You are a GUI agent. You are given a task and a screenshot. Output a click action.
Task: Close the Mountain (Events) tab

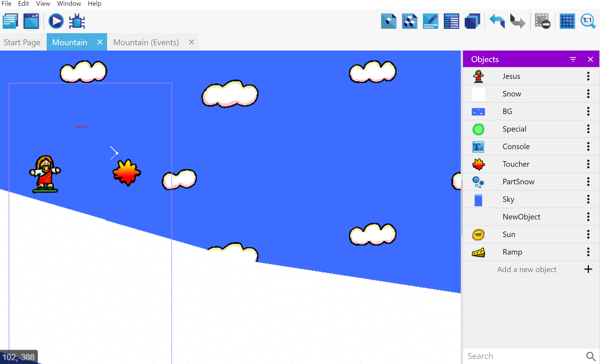coord(192,42)
